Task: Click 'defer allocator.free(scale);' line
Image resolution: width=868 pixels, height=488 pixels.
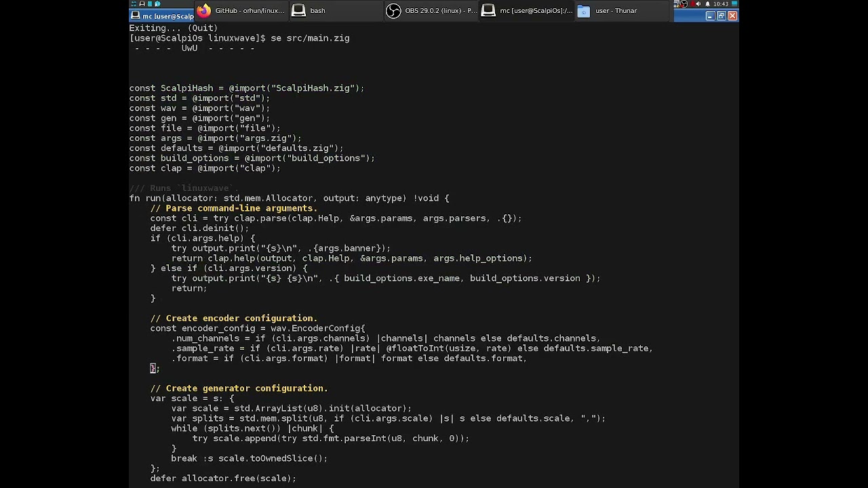Action: point(223,478)
